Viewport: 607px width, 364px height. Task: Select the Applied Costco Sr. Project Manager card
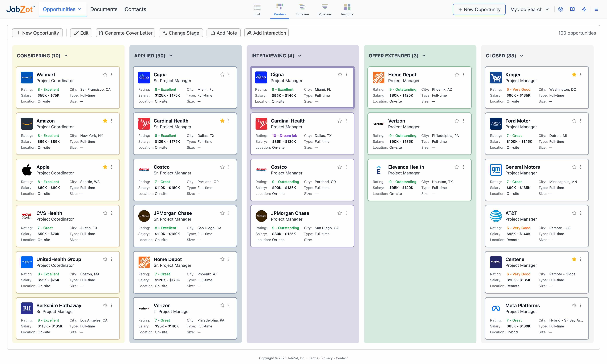point(185,180)
